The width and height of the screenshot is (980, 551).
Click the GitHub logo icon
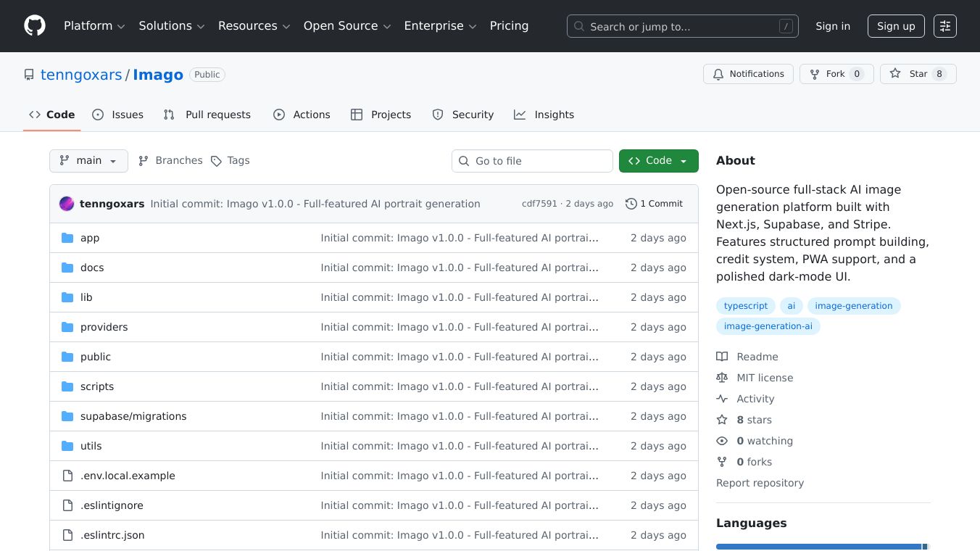point(35,26)
